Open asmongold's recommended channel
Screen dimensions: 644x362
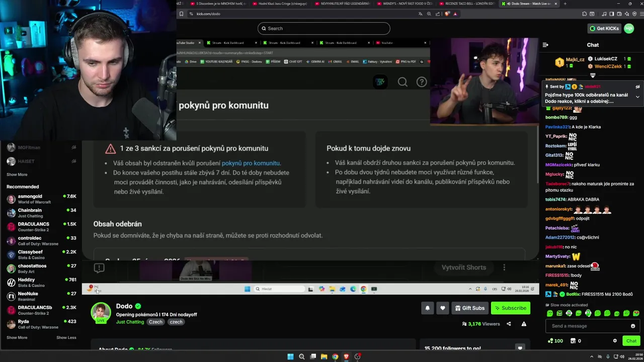[x=41, y=199]
